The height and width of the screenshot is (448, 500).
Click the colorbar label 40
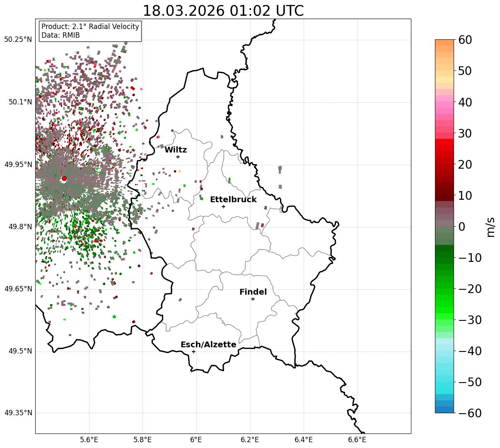click(x=464, y=102)
